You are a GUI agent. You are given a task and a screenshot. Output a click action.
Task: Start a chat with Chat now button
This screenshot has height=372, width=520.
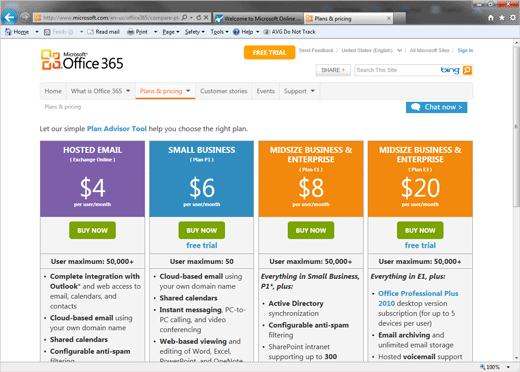[436, 107]
